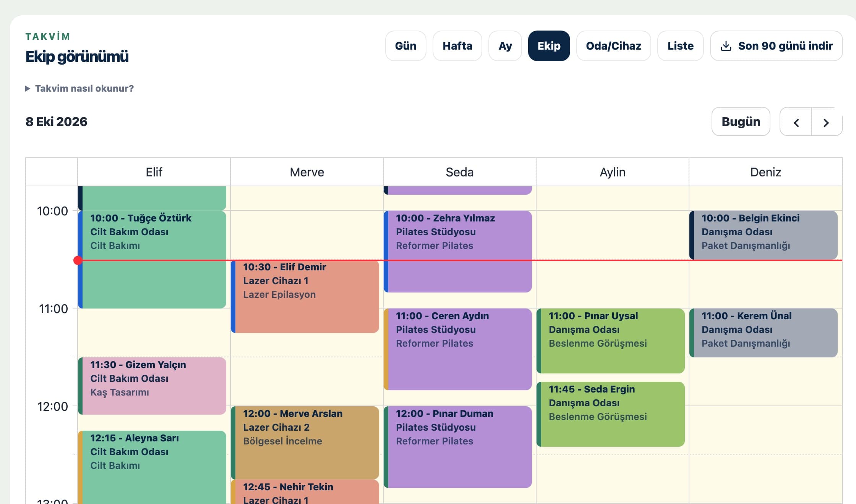Open the Oda/Cihaz view
The width and height of the screenshot is (856, 504).
613,46
